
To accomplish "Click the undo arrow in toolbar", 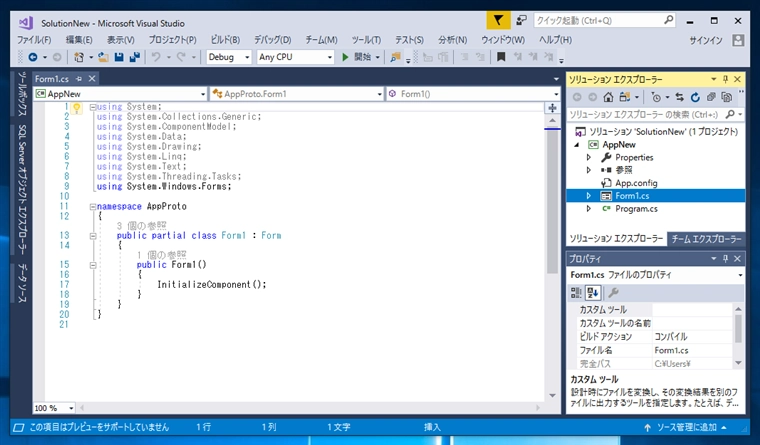I will point(155,57).
